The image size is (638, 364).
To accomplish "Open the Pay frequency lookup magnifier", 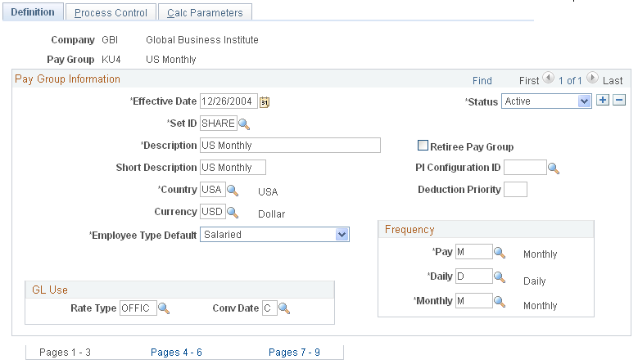I will [500, 253].
